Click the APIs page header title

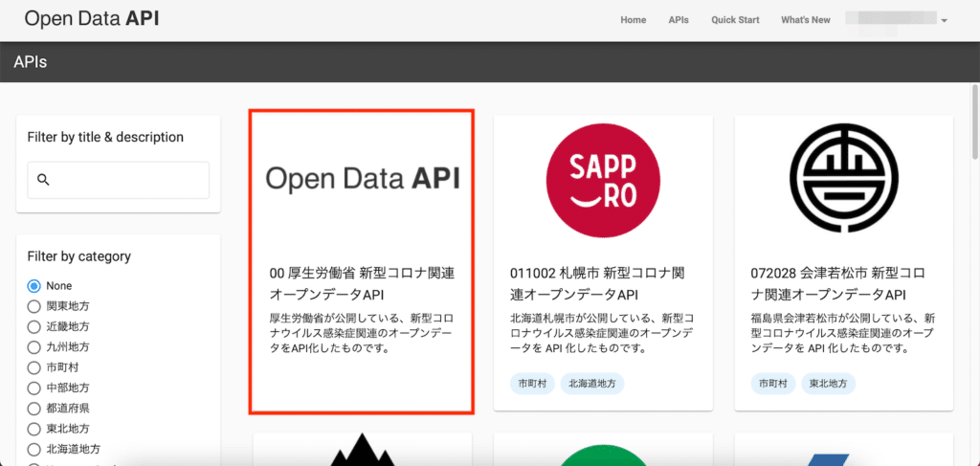(x=30, y=62)
